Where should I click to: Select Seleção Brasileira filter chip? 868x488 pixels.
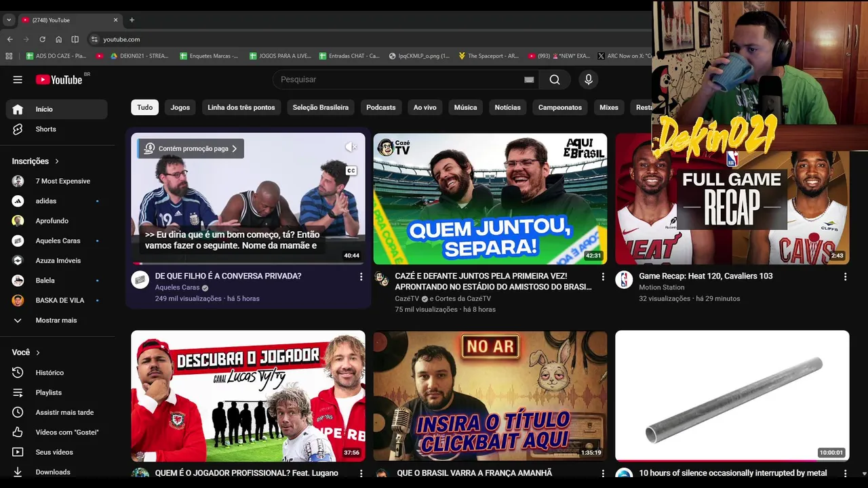point(321,107)
